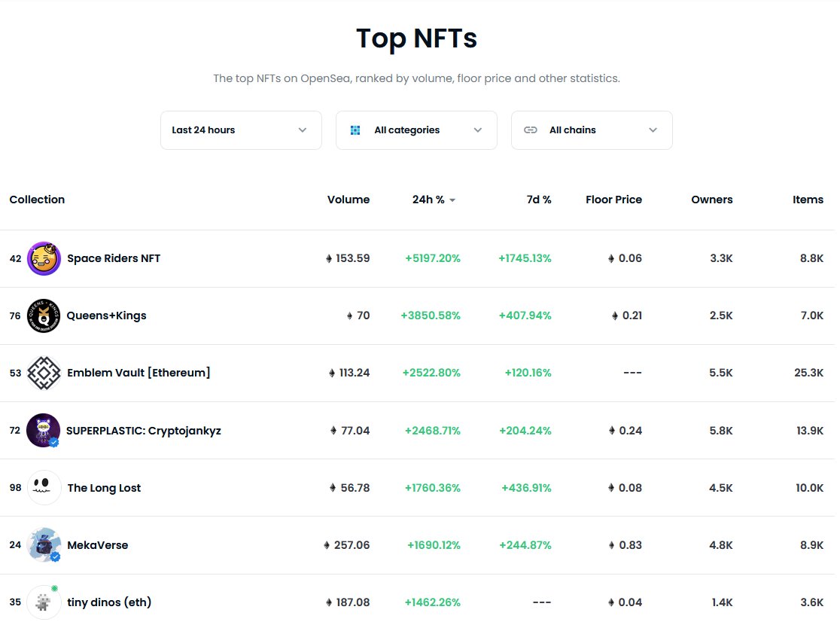
Task: Click the Collection column header
Action: pyautogui.click(x=37, y=200)
